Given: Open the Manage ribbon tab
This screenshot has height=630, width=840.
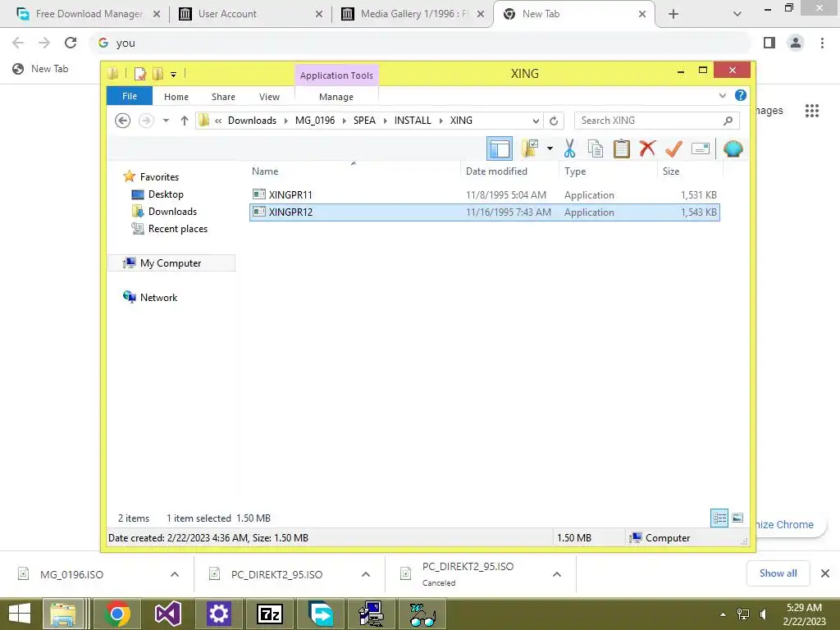Looking at the screenshot, I should pyautogui.click(x=336, y=97).
